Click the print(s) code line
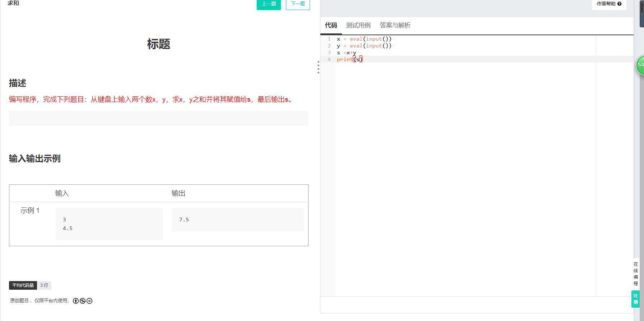This screenshot has height=321, width=644. point(350,59)
